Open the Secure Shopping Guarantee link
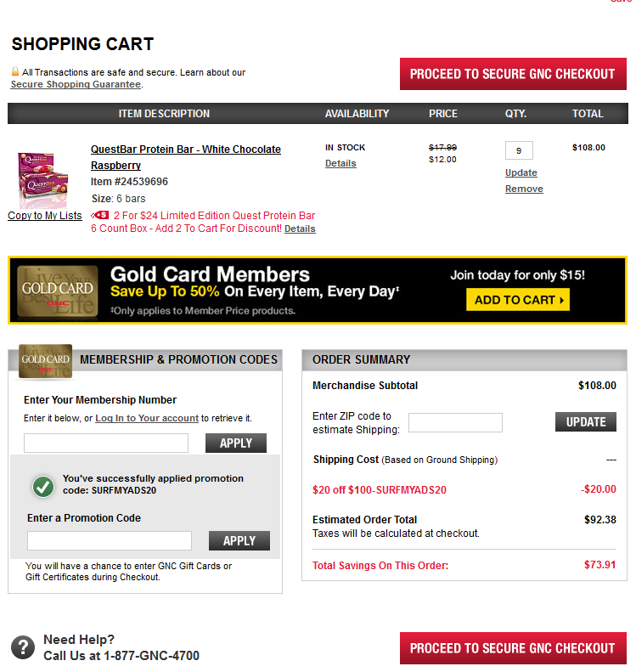636x672 pixels. (x=76, y=84)
